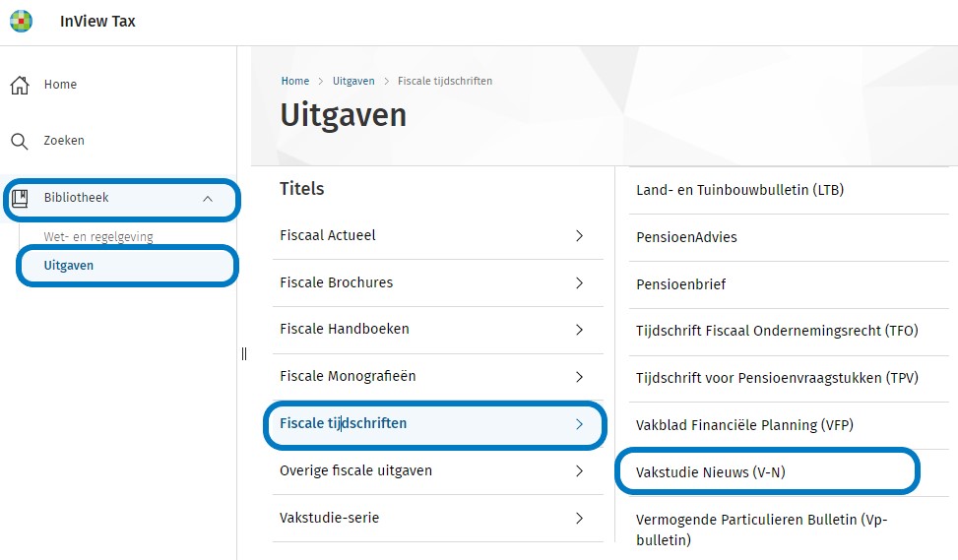This screenshot has width=958, height=560.
Task: Open Tijdschrift Fiscaal Ondernemingsrecht (TFO)
Action: coord(777,332)
